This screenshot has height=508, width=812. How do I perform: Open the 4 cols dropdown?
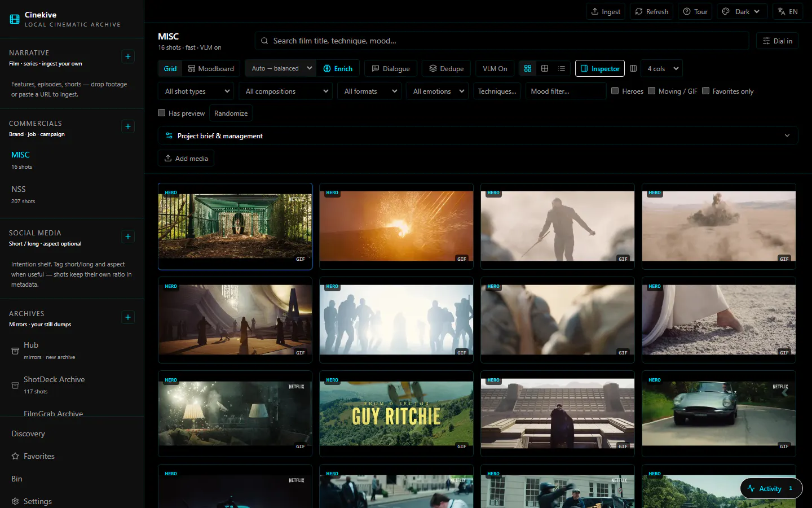[663, 68]
